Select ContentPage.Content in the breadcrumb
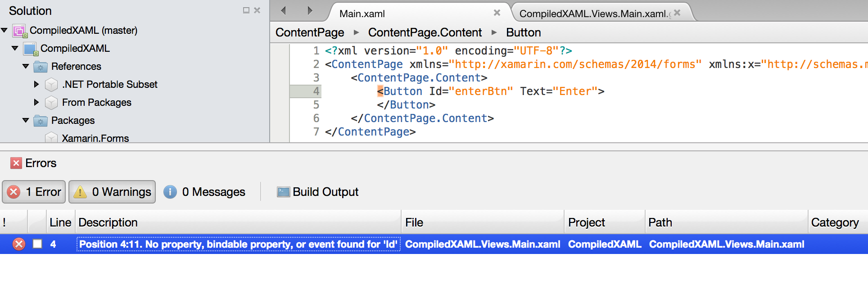 point(425,32)
